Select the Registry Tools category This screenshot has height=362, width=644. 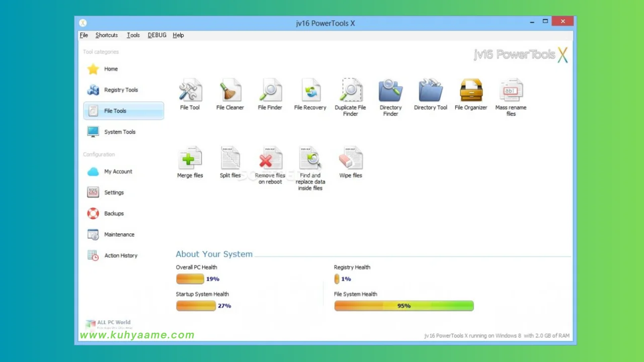pos(124,90)
